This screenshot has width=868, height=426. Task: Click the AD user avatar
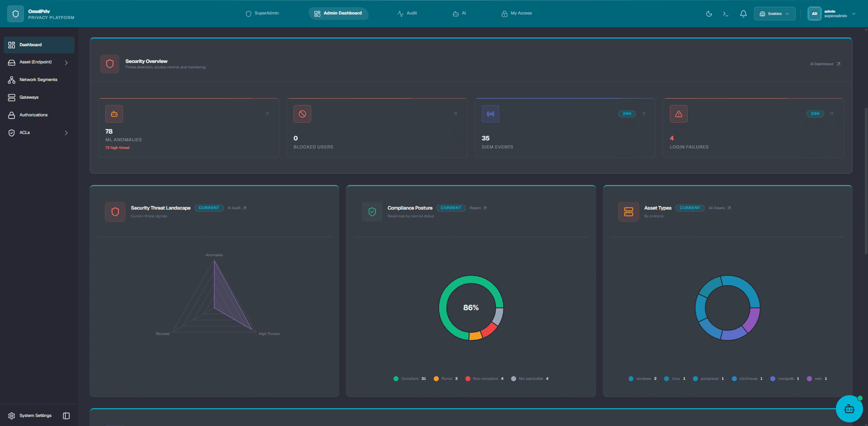(x=814, y=14)
